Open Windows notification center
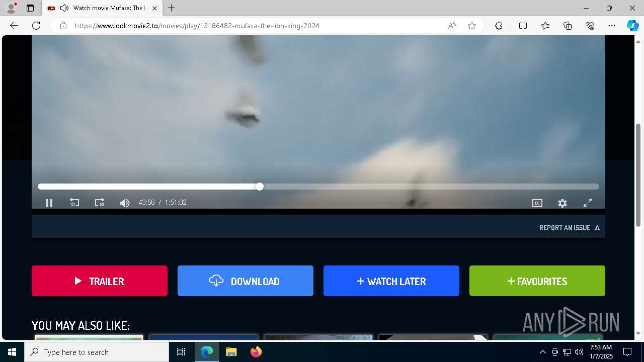Viewport: 644px width, 362px height. click(627, 352)
